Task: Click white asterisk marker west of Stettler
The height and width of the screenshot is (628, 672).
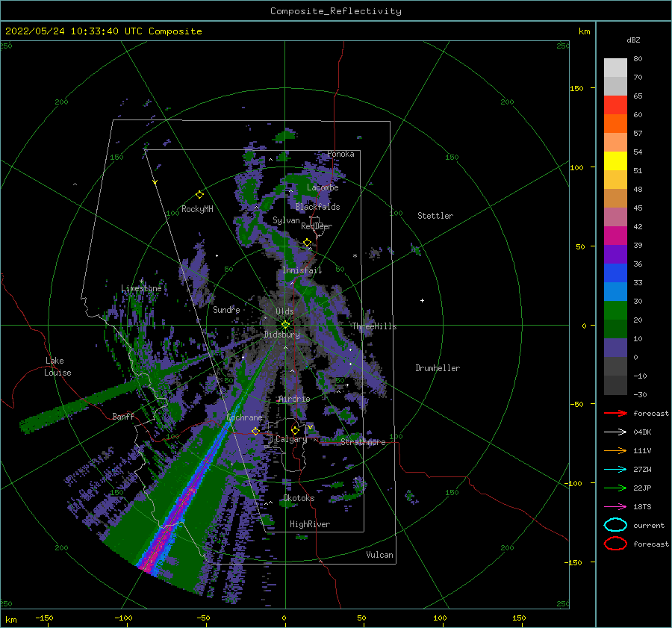Action: (355, 256)
